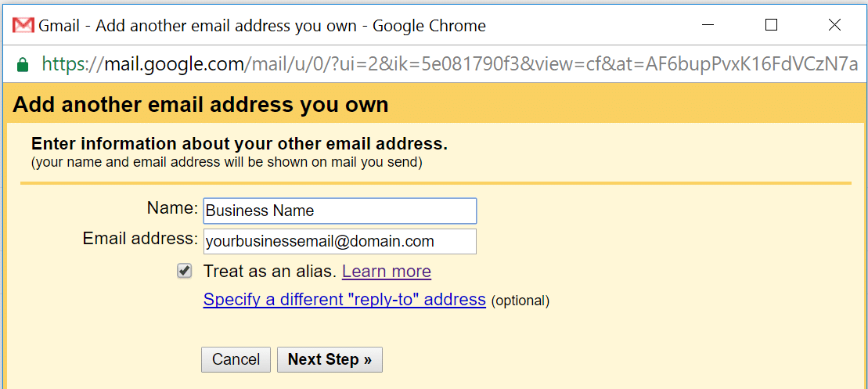Click the "Name:" field label
This screenshot has width=868, height=389.
click(172, 208)
